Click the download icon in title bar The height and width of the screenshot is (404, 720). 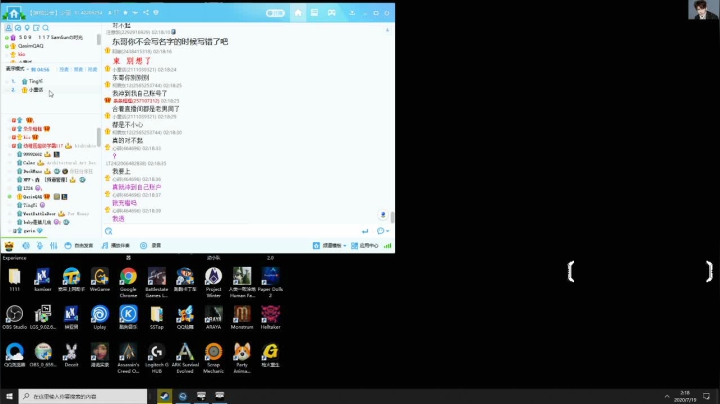[352, 13]
